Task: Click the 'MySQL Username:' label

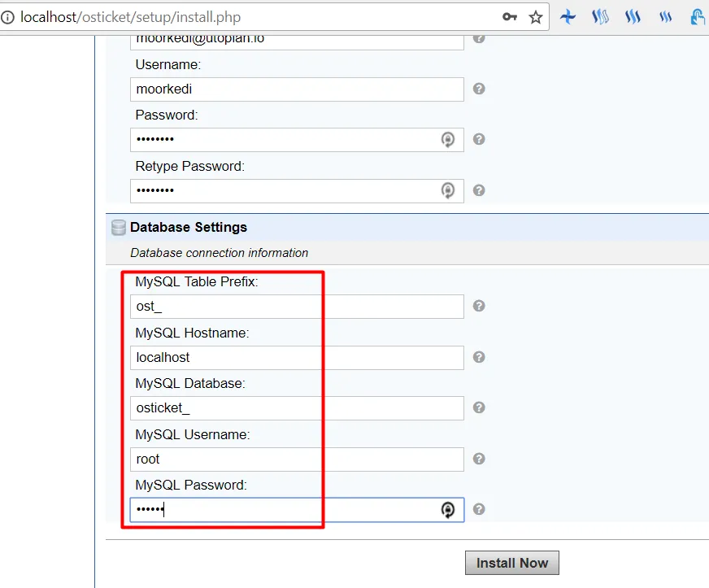Action: click(193, 434)
